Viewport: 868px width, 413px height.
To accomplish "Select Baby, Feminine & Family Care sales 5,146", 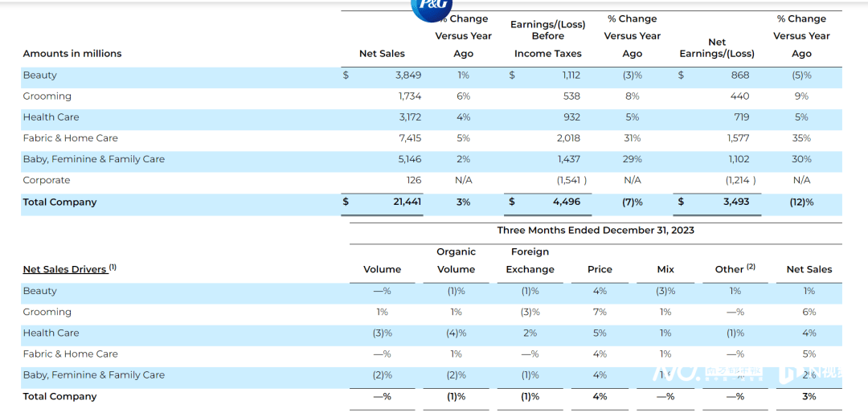I will (x=409, y=159).
